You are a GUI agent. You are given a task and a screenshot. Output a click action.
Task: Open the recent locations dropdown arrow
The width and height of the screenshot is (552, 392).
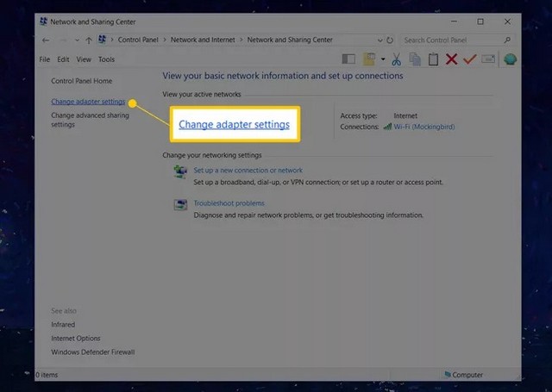[x=76, y=40]
